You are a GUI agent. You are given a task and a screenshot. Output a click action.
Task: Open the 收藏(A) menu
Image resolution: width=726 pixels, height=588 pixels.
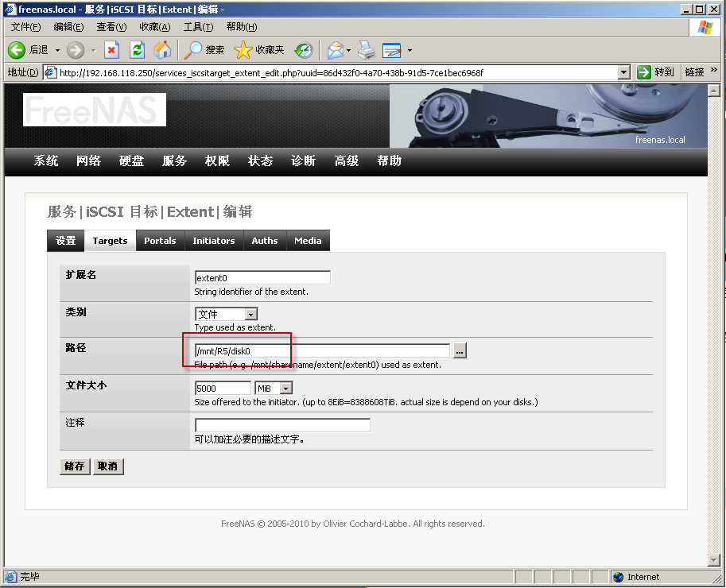[155, 27]
